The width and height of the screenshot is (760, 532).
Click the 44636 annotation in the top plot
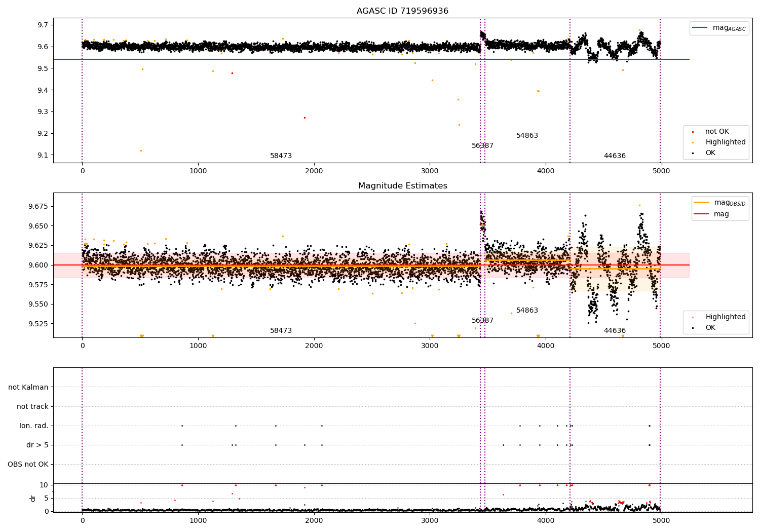click(615, 156)
